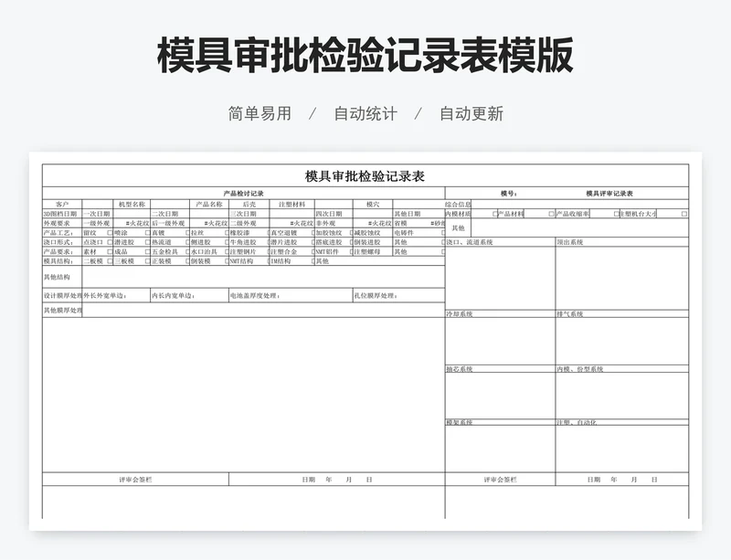Image resolution: width=731 pixels, height=560 pixels.
Task: Select the 内长内宽单边 cell
Action: [x=189, y=296]
